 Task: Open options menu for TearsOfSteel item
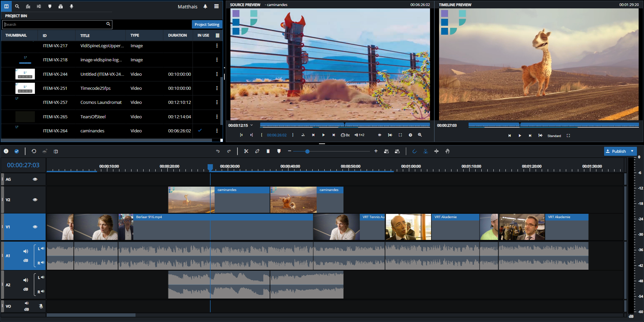[217, 117]
